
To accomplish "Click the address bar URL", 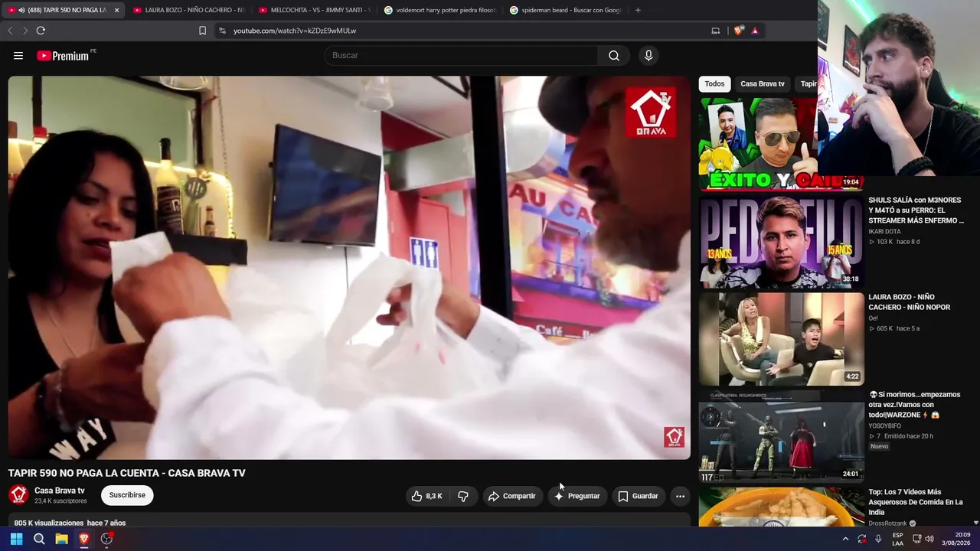I will tap(295, 31).
